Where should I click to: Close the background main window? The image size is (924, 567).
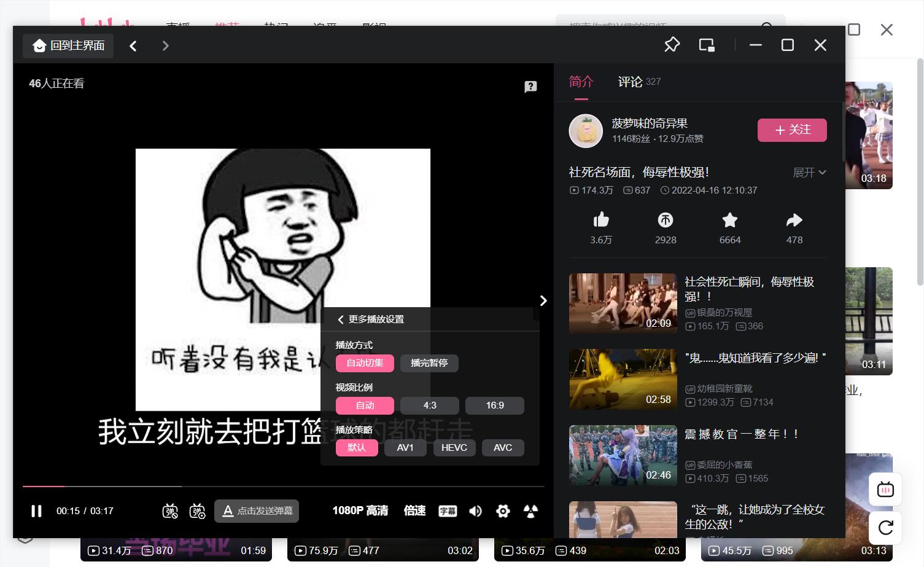887,29
